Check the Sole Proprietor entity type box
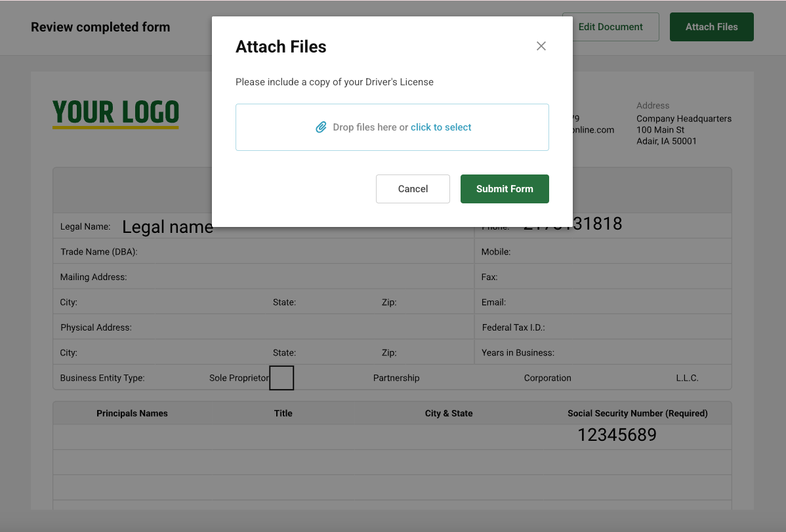The image size is (786, 532). [281, 377]
